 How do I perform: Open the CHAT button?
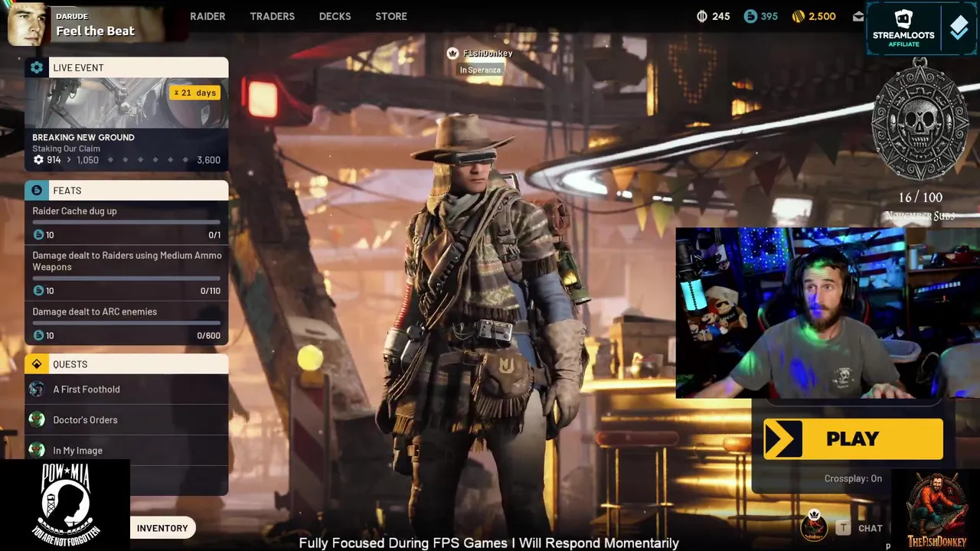tap(870, 528)
